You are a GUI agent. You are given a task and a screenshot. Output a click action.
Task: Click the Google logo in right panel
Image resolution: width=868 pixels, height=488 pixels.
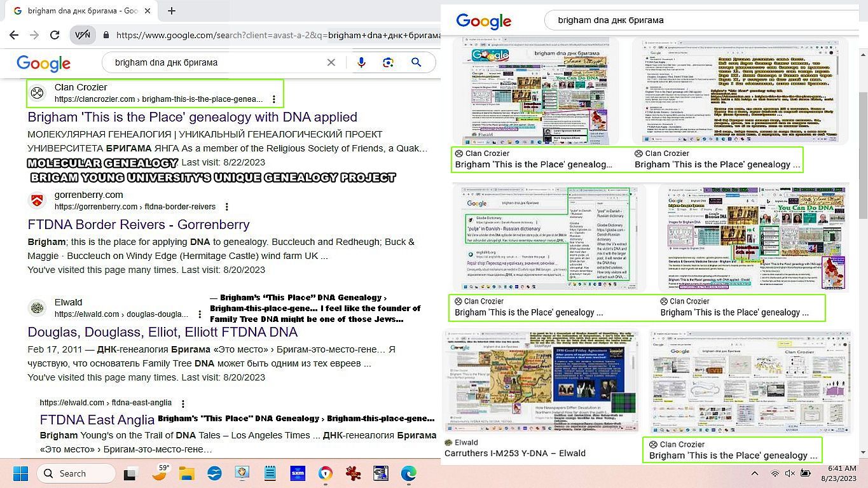484,20
